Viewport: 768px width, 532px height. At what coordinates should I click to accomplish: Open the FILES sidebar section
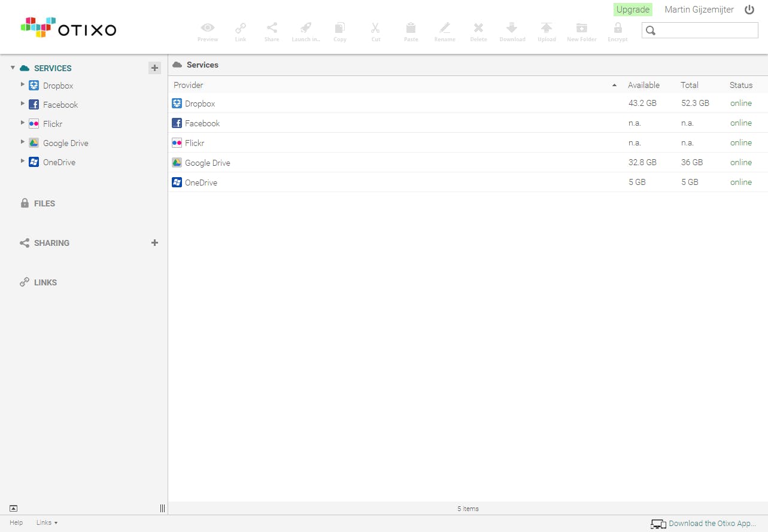pyautogui.click(x=44, y=203)
